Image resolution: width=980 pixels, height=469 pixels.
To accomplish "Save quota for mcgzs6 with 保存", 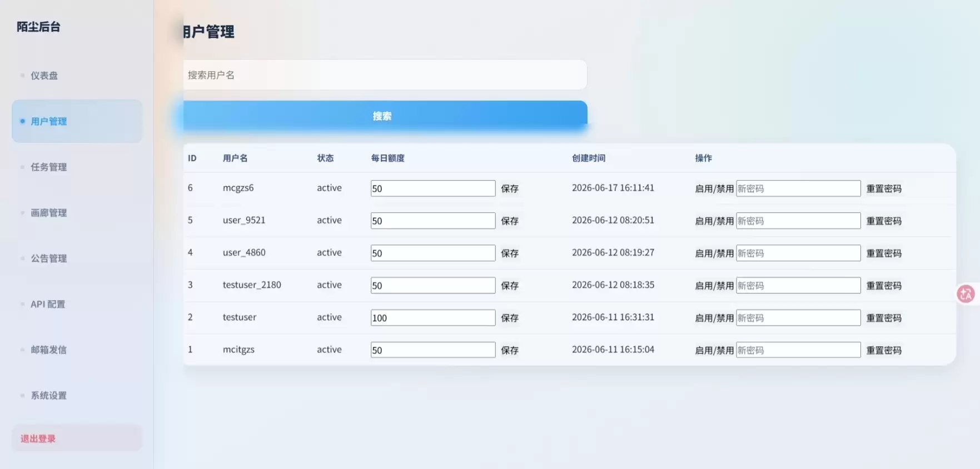I will pos(510,188).
